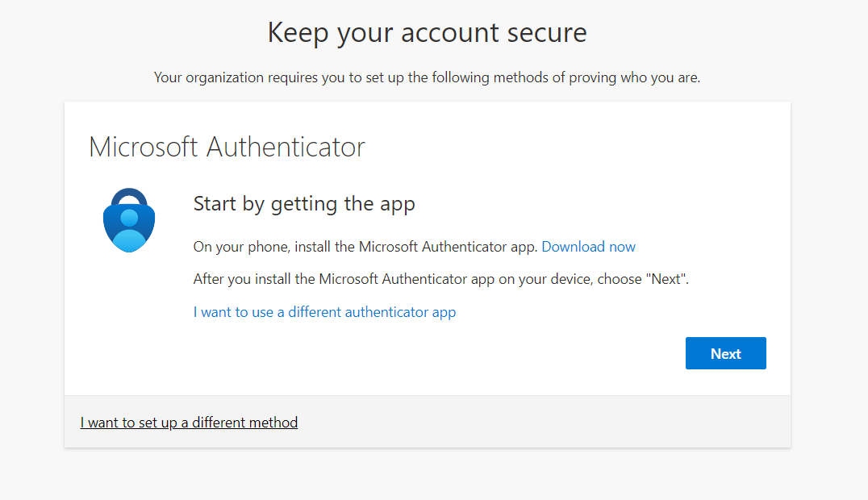The width and height of the screenshot is (868, 500).
Task: Click the "Start by getting the app" heading
Action: click(304, 204)
